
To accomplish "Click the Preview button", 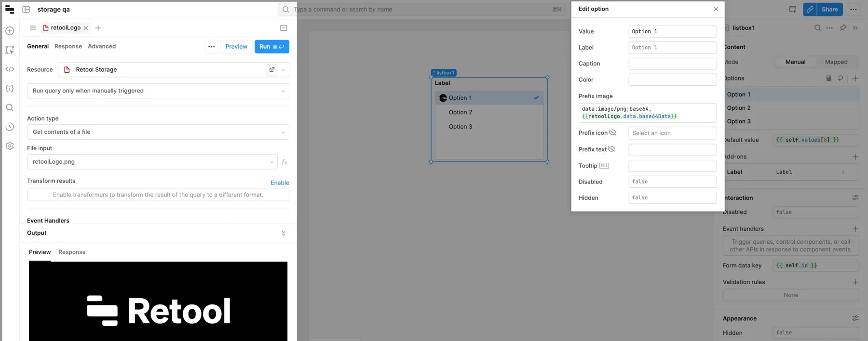I will (236, 47).
